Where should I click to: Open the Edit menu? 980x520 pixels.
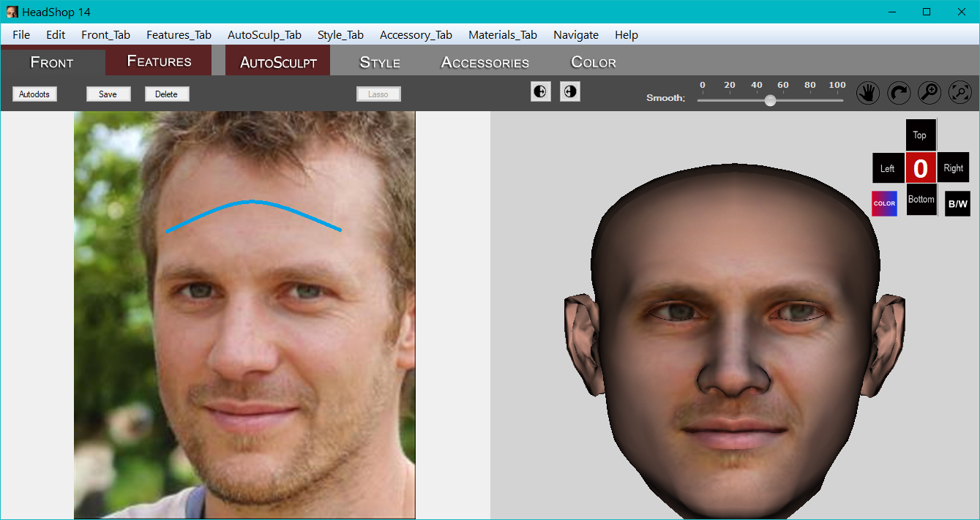point(56,34)
